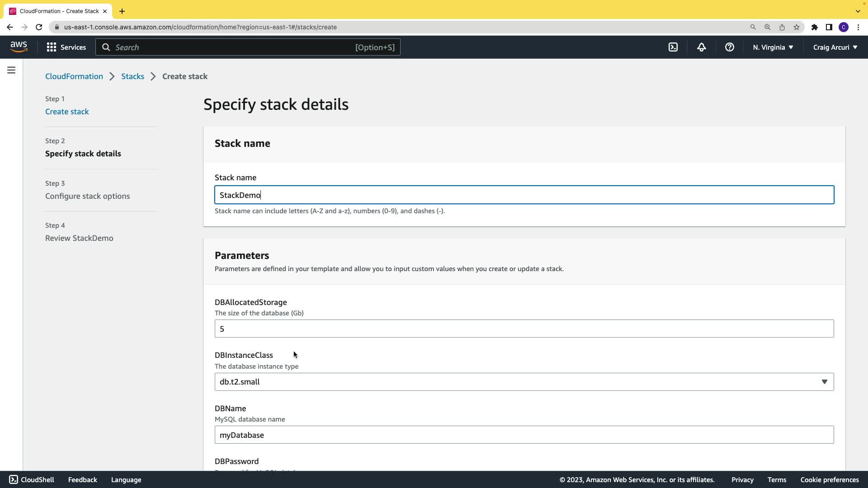Open browser extensions puzzle icon

tap(814, 27)
